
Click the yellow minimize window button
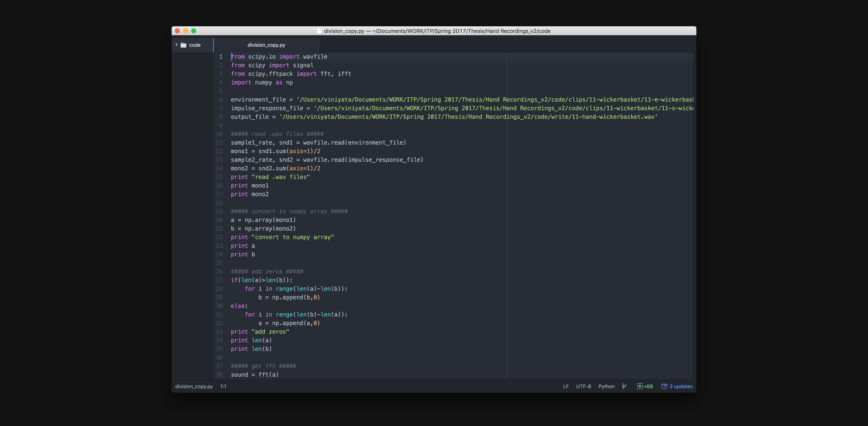point(185,31)
